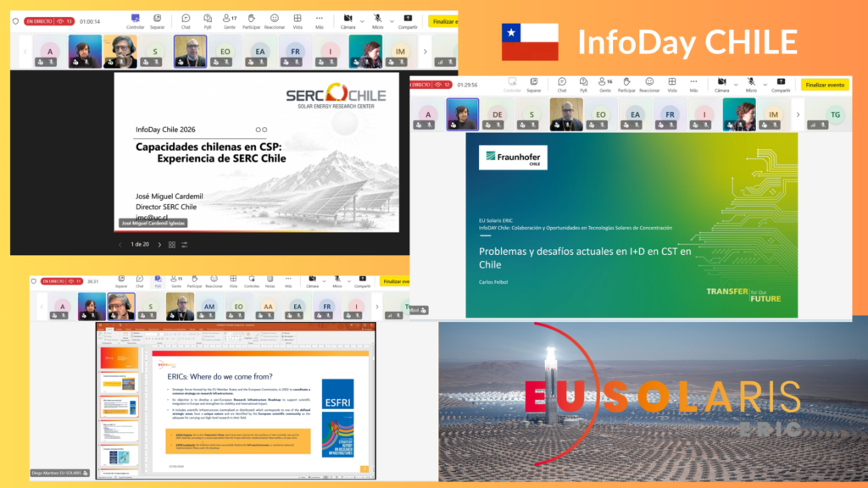Open Más menu in SERC Chile meeting window

coord(320,21)
